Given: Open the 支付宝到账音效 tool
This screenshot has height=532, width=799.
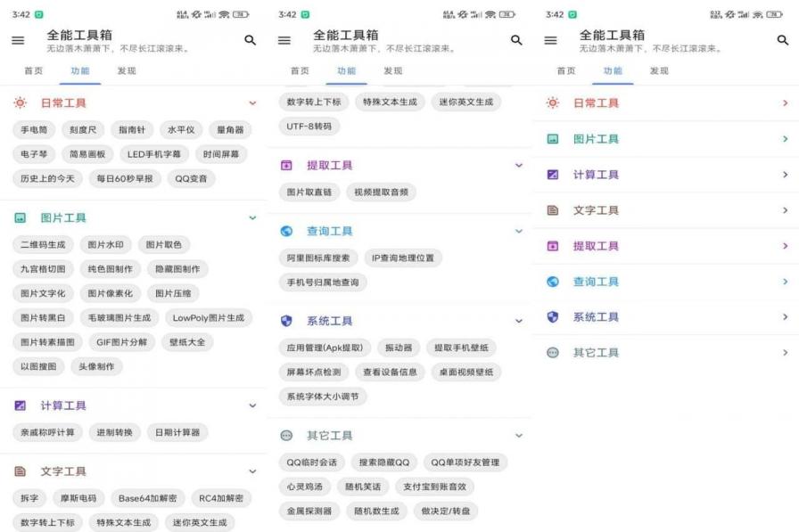Looking at the screenshot, I should pos(434,487).
